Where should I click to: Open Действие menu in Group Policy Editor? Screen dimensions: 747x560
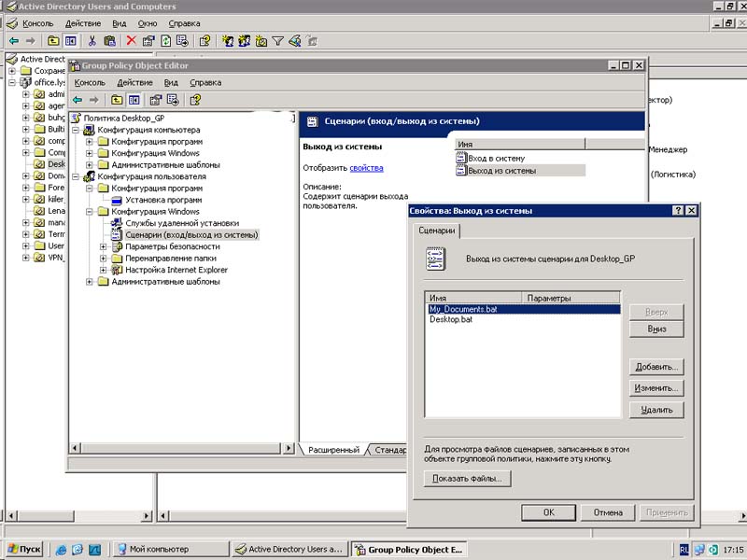tap(134, 82)
